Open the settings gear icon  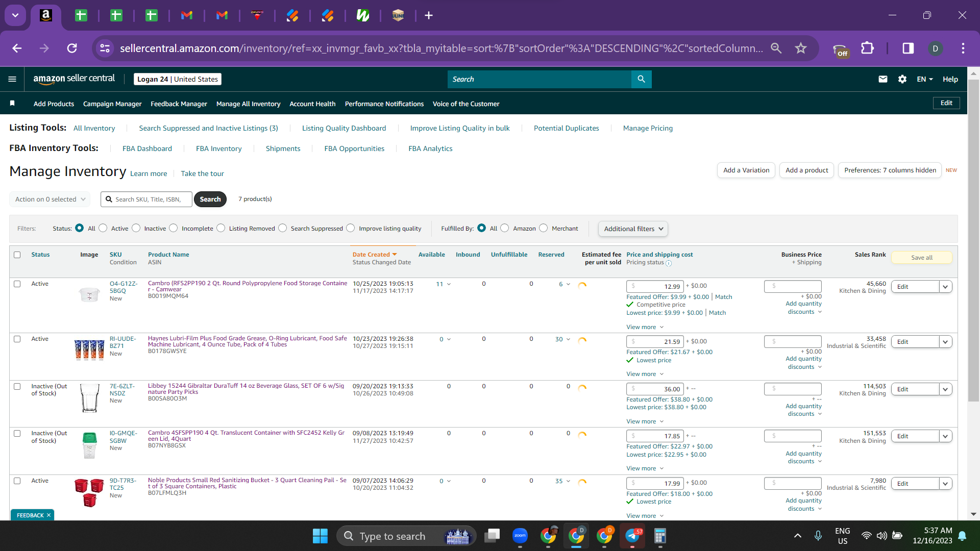(902, 79)
